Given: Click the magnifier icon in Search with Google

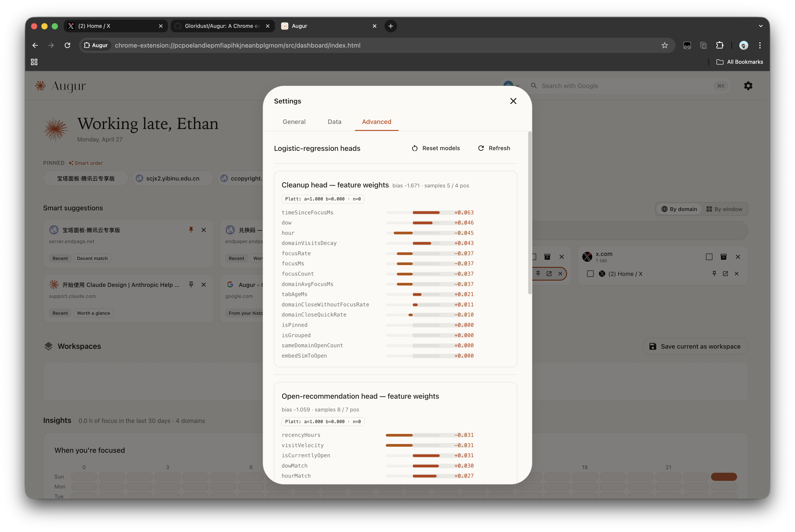Looking at the screenshot, I should [x=534, y=86].
